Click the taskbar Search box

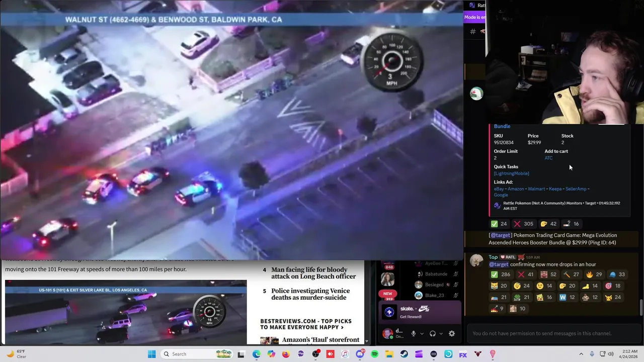point(197,354)
